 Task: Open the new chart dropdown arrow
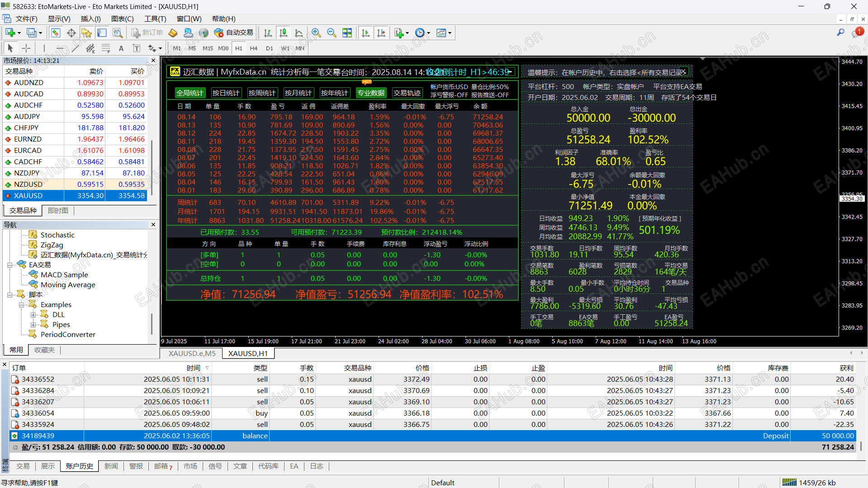[x=19, y=33]
